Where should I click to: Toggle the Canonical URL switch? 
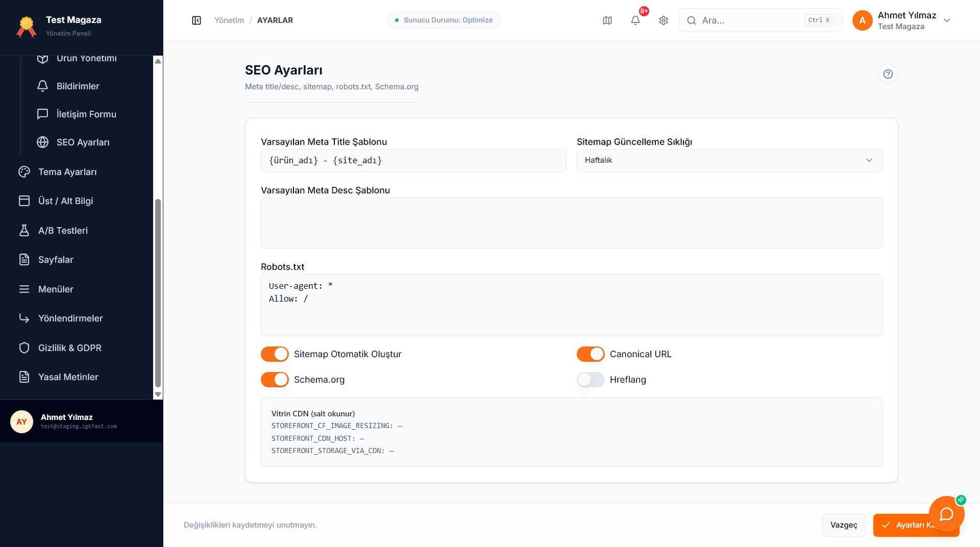coord(591,354)
